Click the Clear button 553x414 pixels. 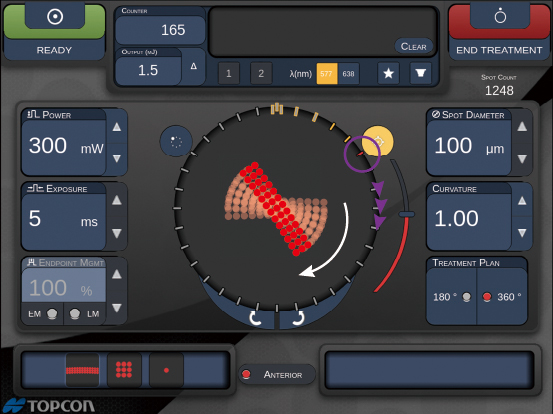[414, 47]
